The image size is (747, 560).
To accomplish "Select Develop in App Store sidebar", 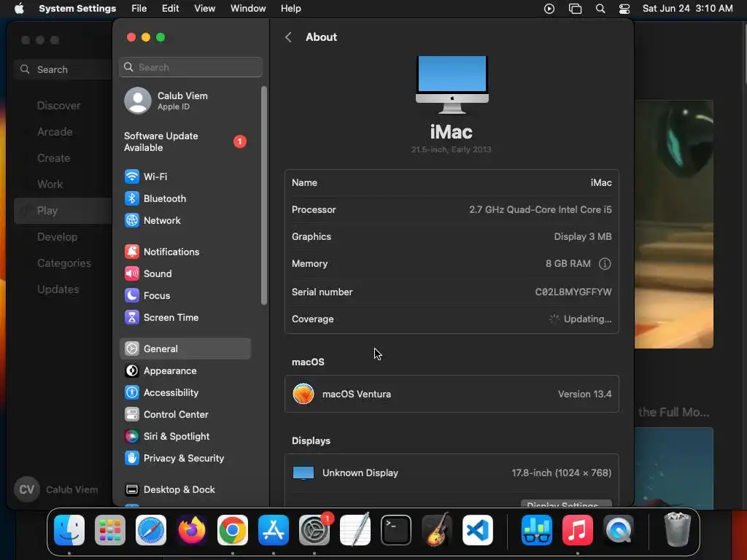I will [57, 237].
